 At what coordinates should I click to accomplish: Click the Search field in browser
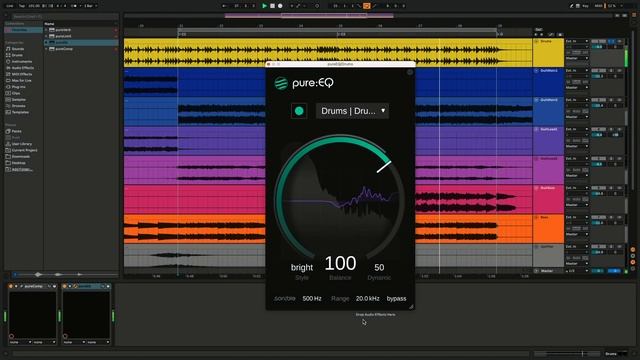tap(65, 16)
